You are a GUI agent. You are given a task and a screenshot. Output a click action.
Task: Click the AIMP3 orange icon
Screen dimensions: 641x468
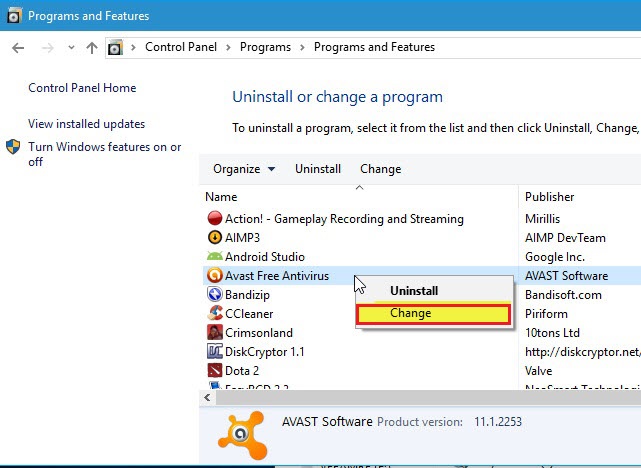click(215, 237)
